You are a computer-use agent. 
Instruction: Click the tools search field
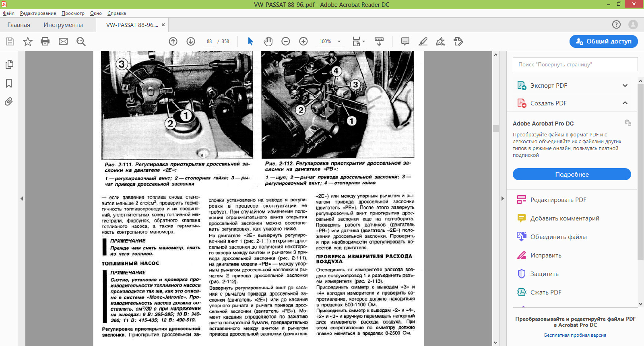tap(575, 64)
